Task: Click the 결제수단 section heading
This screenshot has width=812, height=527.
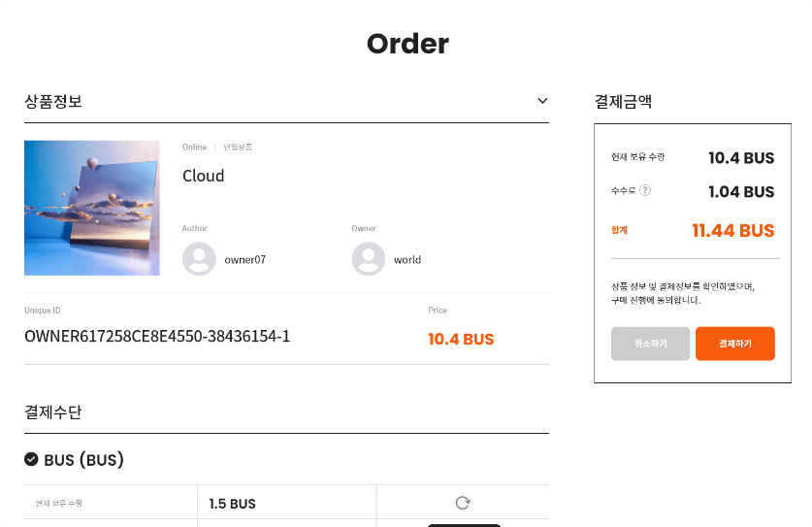Action: 53,412
